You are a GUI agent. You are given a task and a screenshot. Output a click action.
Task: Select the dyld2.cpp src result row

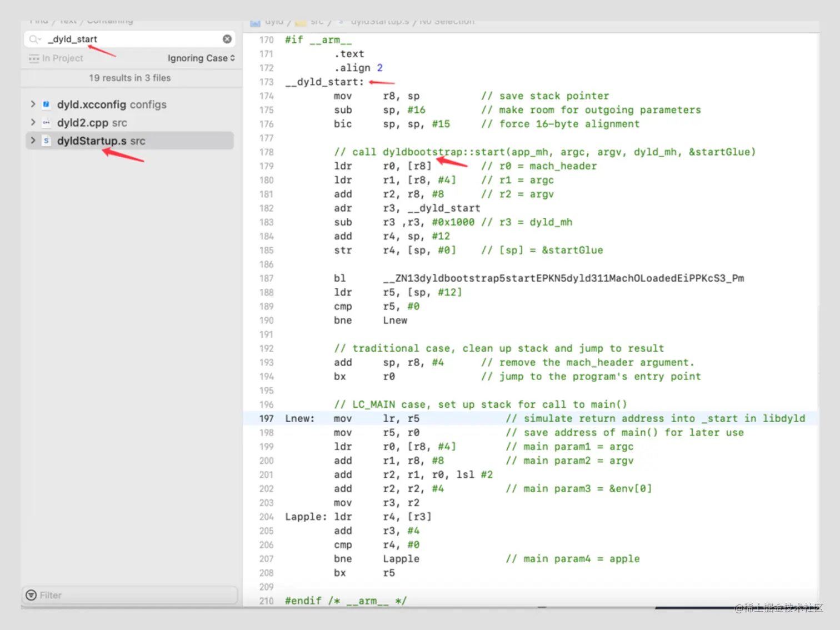(x=129, y=123)
